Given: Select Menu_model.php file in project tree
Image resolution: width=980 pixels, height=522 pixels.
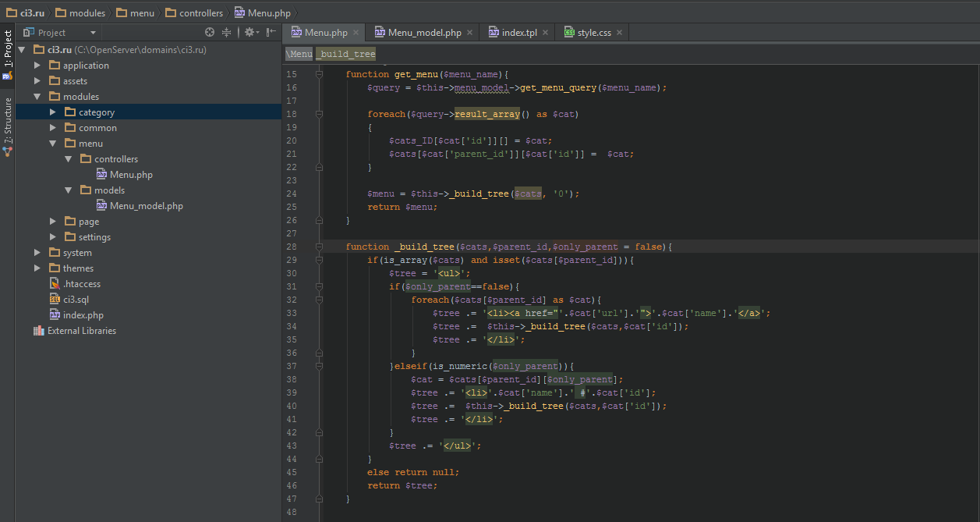Looking at the screenshot, I should 140,206.
